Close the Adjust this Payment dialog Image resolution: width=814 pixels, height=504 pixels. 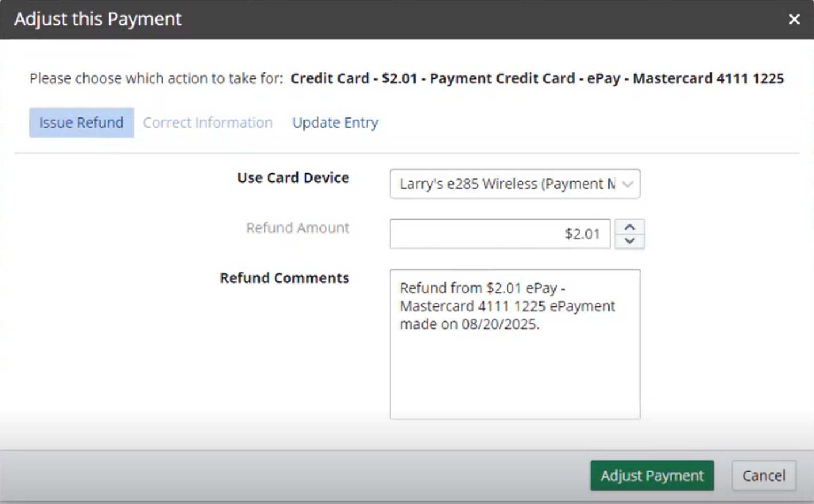pos(794,19)
